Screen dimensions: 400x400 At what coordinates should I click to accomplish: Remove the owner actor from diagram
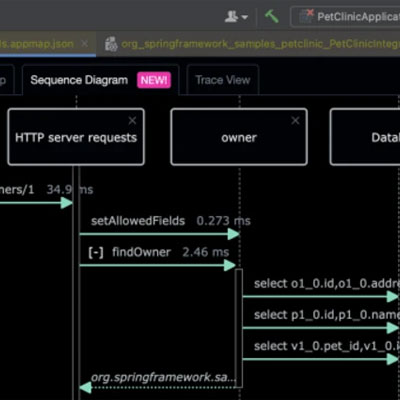tap(295, 120)
